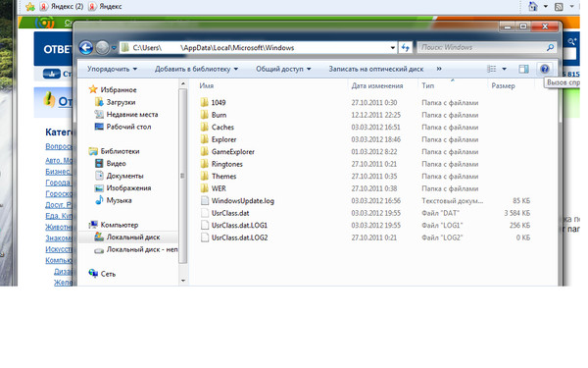Click the folder icon of 'Ringtones'

click(x=205, y=164)
